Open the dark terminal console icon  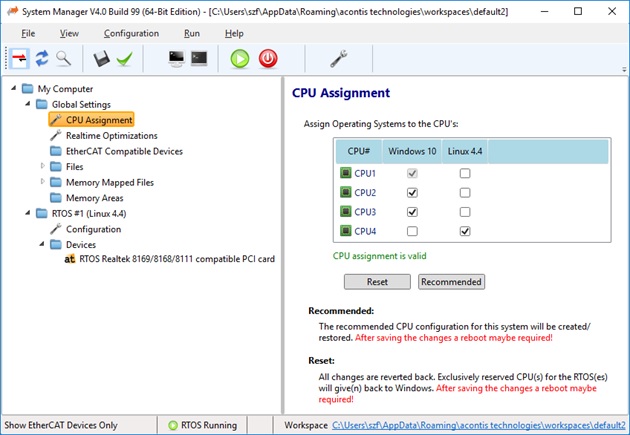(199, 58)
